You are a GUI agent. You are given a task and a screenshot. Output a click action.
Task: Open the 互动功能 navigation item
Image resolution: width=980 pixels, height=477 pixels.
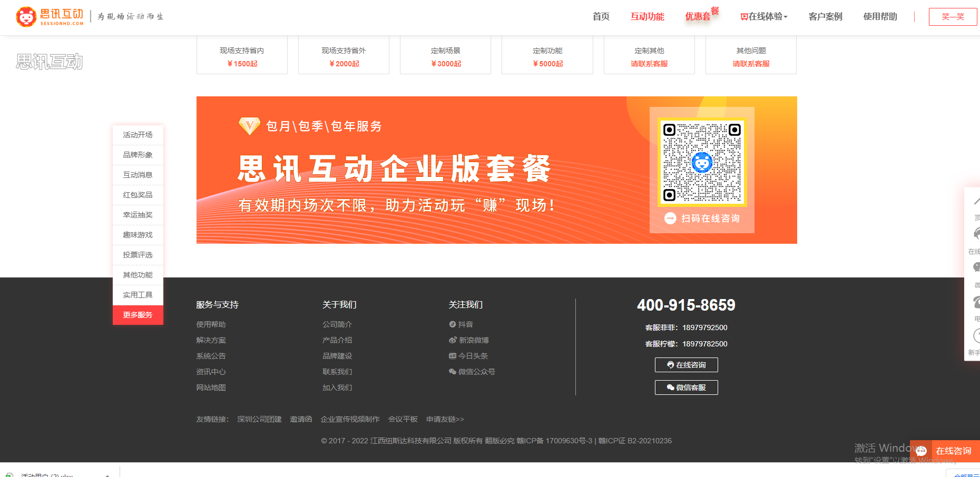(x=648, y=16)
